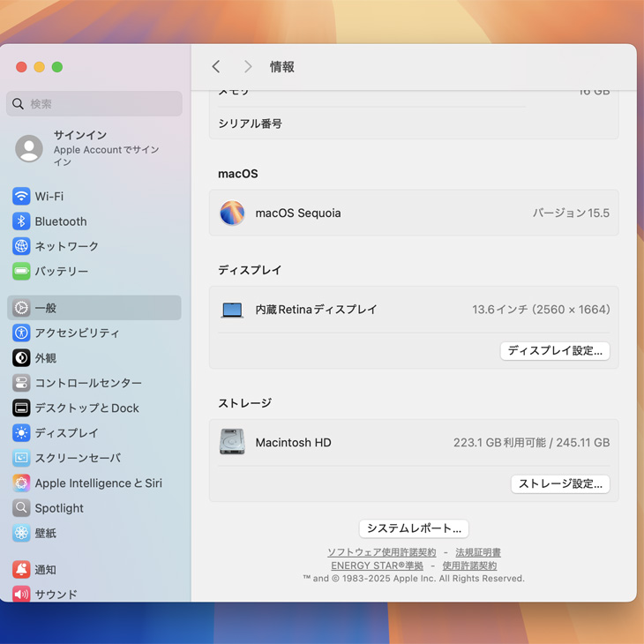Select コントロールセンター label in sidebar
644x644 pixels.
tap(88, 383)
